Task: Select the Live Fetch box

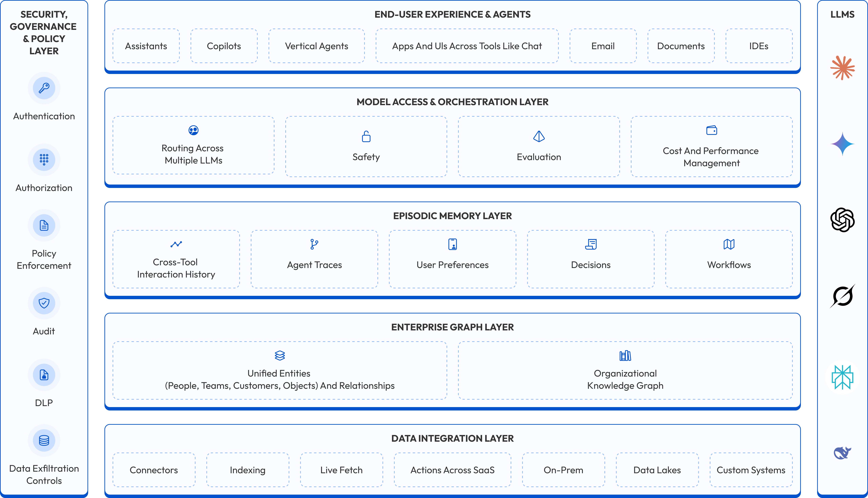Action: [x=341, y=470]
